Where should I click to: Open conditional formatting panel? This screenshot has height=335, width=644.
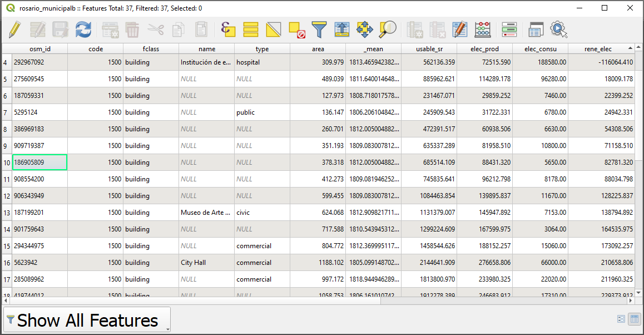coord(509,29)
